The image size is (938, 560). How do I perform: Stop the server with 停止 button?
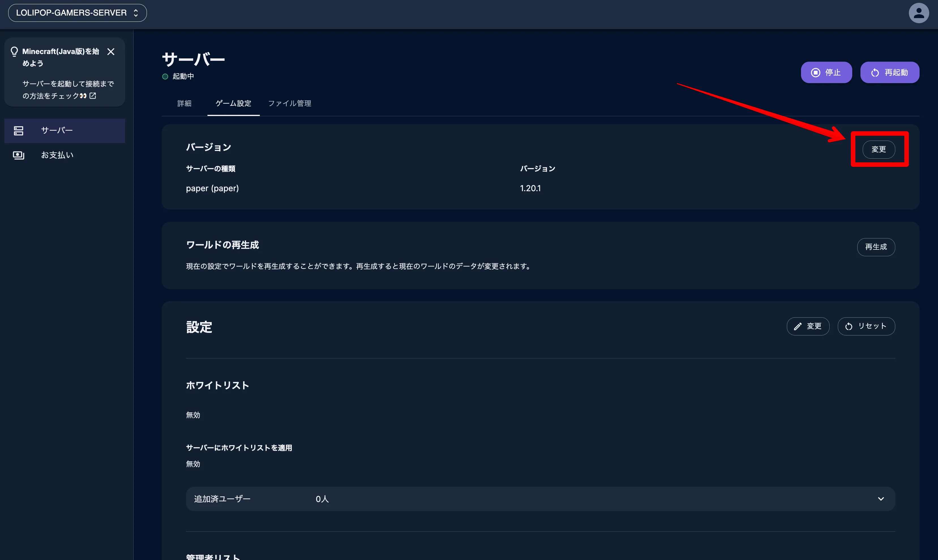pyautogui.click(x=826, y=72)
